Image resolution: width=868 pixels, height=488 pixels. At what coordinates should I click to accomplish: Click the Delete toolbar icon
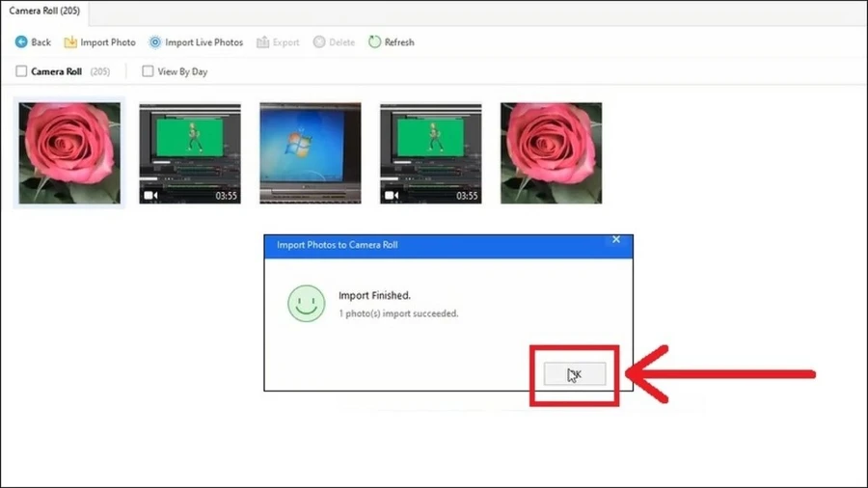tap(319, 42)
